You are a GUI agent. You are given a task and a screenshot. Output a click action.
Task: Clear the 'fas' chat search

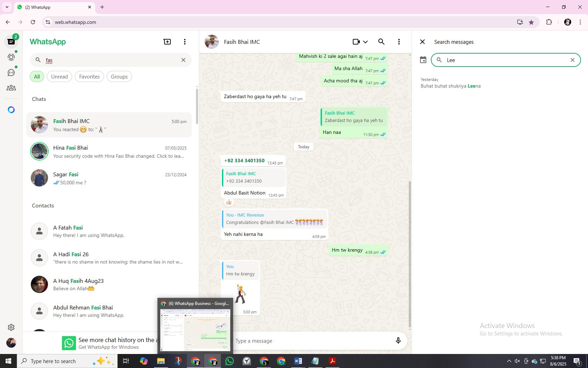183,60
